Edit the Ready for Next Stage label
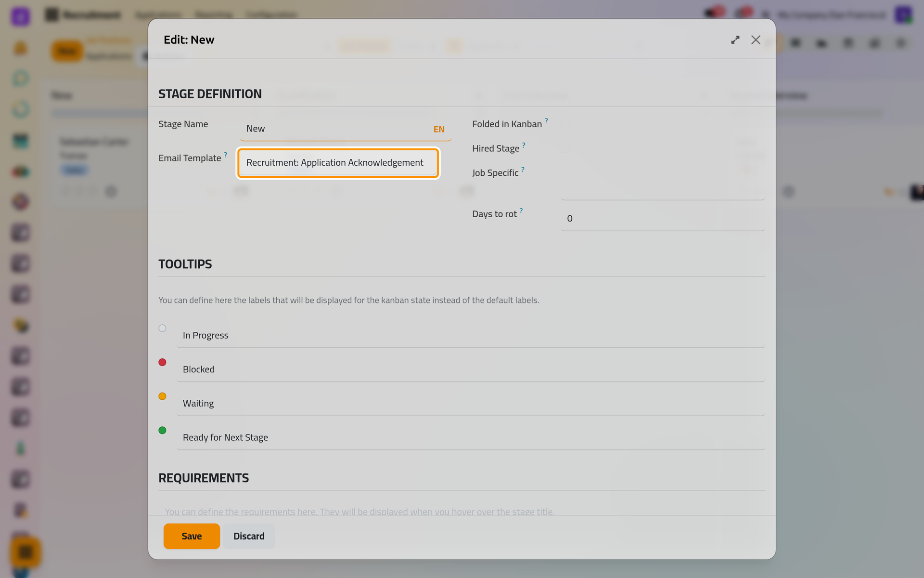Viewport: 924px width, 578px height. (470, 438)
